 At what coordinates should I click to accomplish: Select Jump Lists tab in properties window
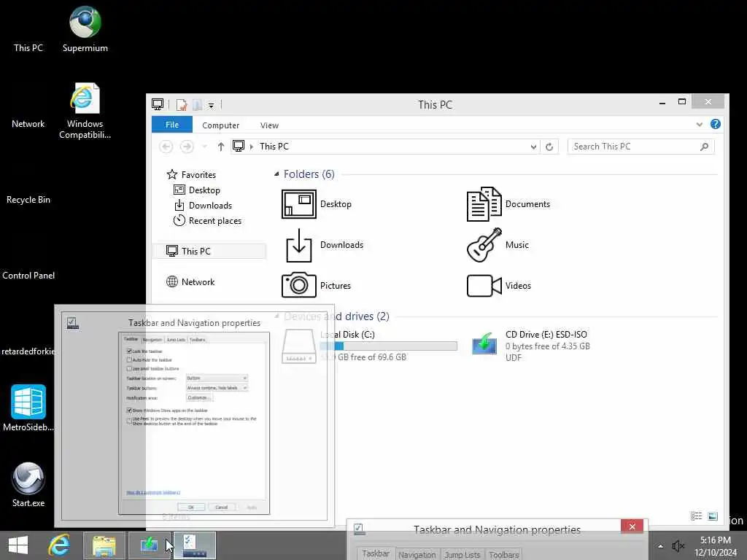462,555
